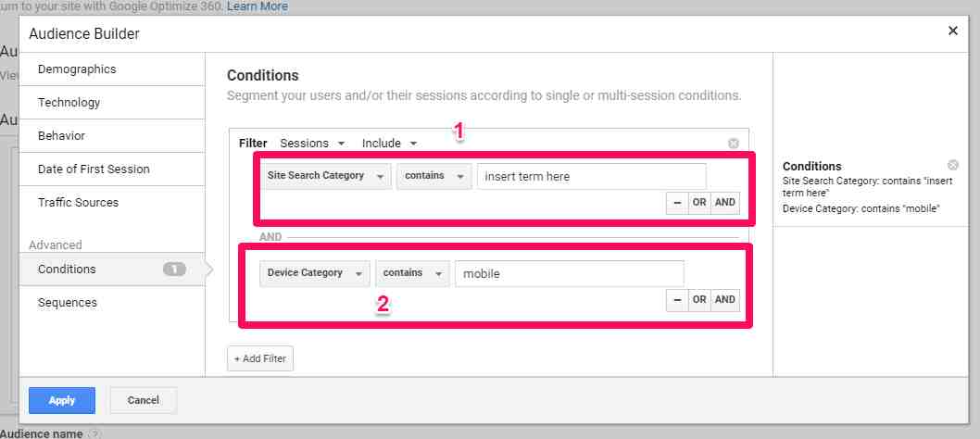Open the contains operator for Device Category

(x=411, y=273)
